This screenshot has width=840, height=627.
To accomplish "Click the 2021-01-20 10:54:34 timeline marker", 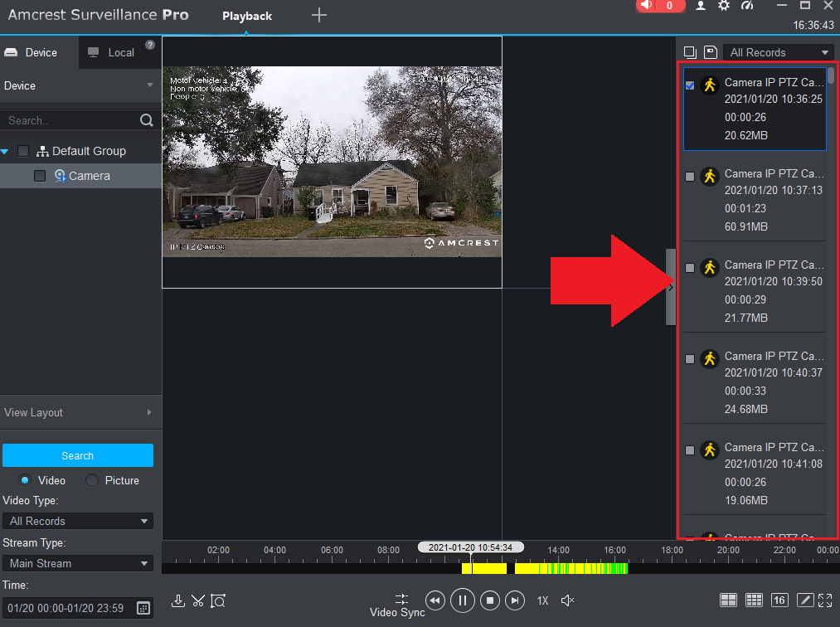I will 470,547.
